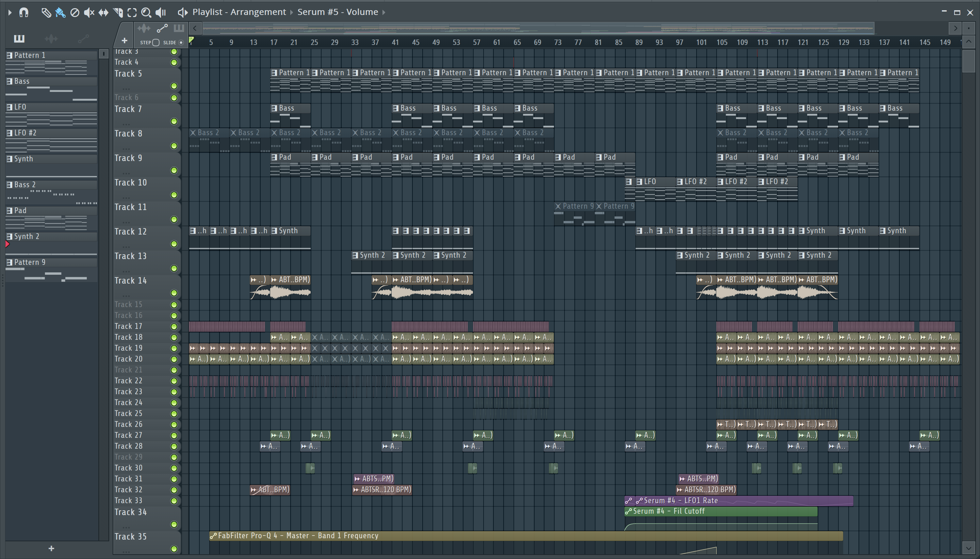
Task: Toggle mute LED on Track 27
Action: 174,435
